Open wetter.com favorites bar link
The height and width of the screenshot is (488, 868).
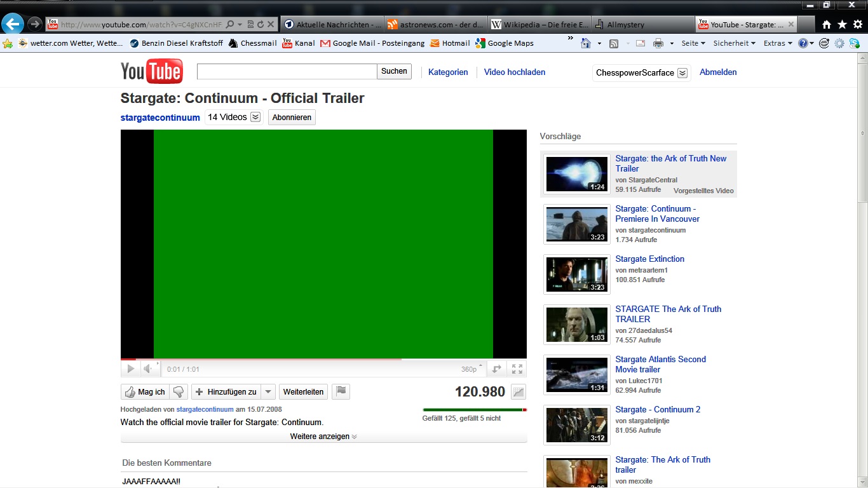pyautogui.click(x=71, y=43)
